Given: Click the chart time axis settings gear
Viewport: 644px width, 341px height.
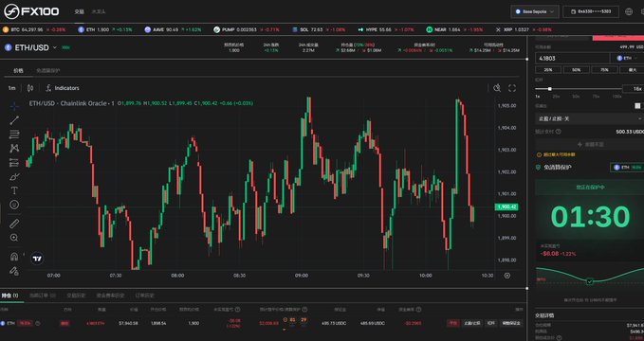Looking at the screenshot, I should point(507,276).
